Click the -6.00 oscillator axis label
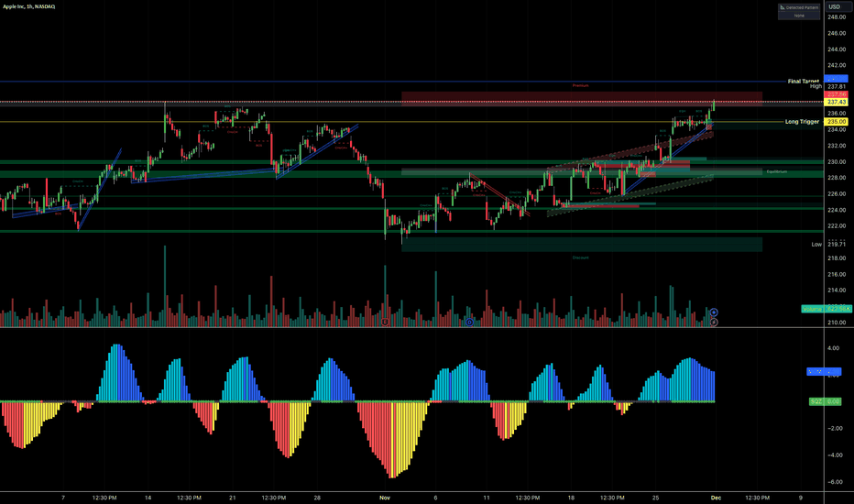854x504 pixels. [x=833, y=482]
